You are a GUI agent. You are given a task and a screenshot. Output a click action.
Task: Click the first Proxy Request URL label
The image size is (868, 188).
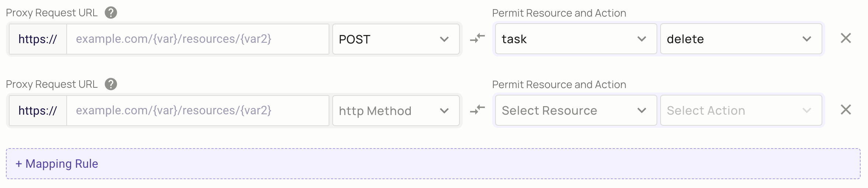[x=52, y=13]
